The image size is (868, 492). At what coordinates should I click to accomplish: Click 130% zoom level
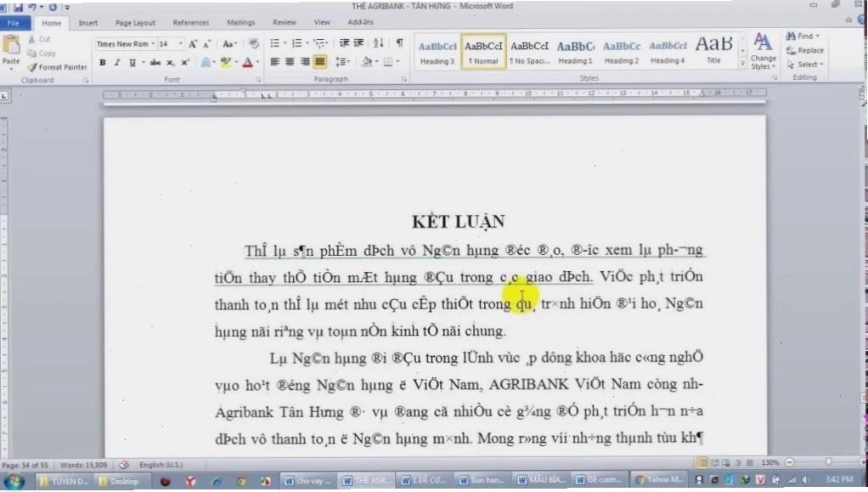769,462
